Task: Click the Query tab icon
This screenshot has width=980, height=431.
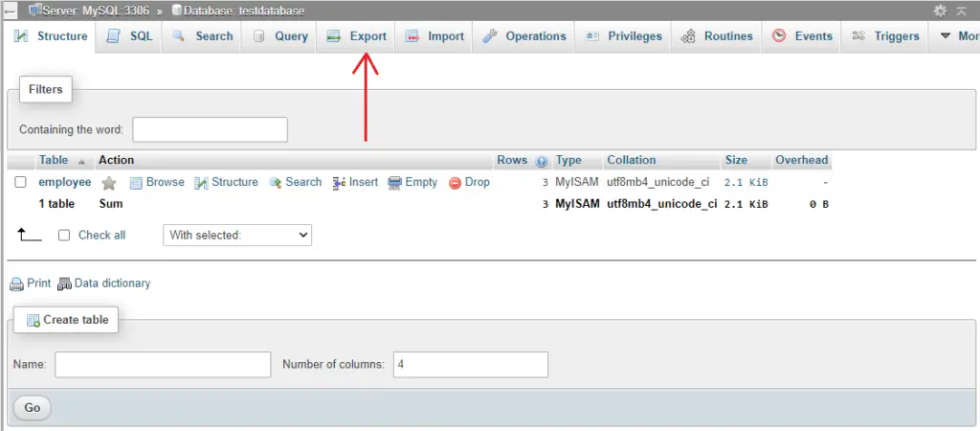Action: pyautogui.click(x=258, y=36)
